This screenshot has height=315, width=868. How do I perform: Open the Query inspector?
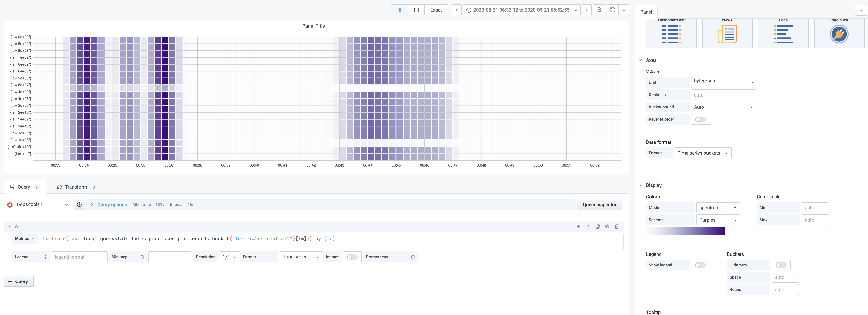(x=599, y=204)
